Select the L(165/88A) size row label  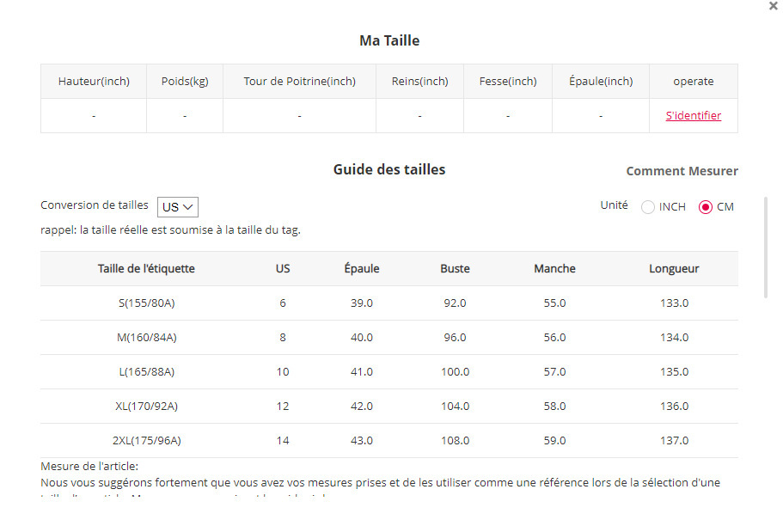click(146, 372)
